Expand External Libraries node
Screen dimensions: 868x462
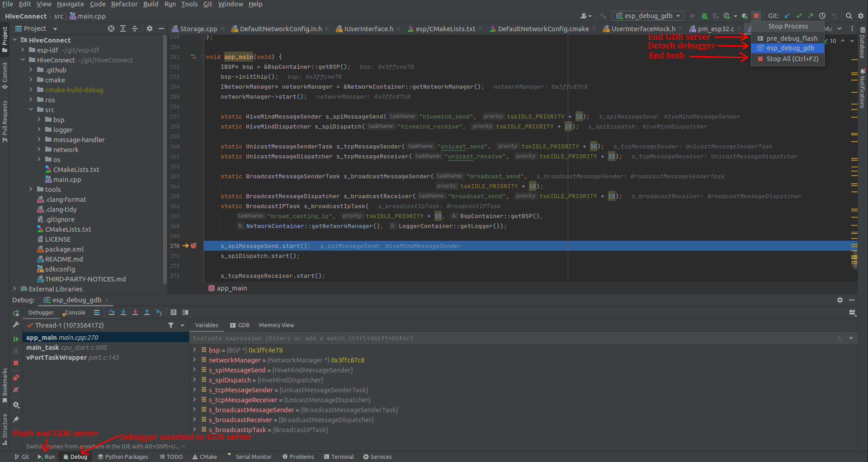point(14,289)
